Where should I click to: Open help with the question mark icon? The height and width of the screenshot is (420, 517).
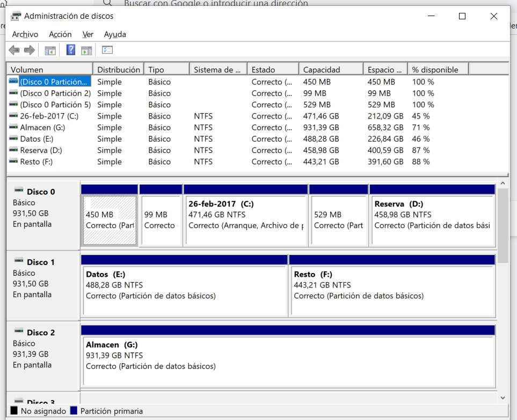(x=71, y=50)
